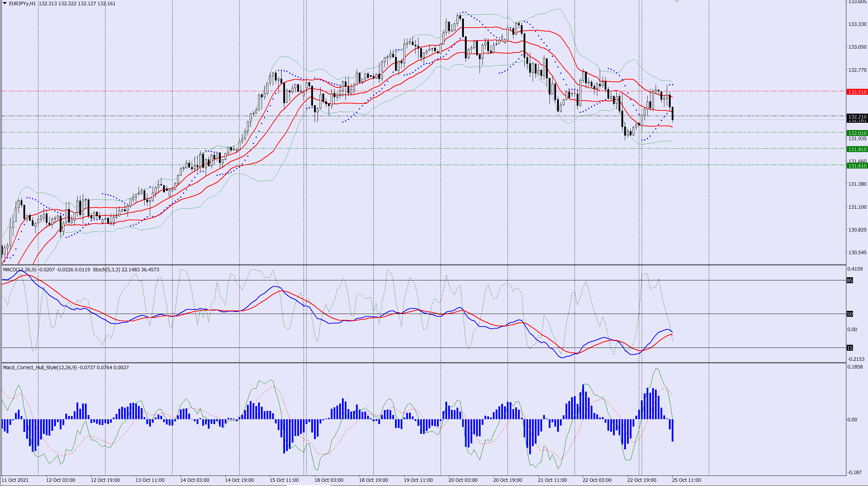The image size is (868, 486).
Task: Click the 50 level label in indicator window
Action: pos(850,314)
